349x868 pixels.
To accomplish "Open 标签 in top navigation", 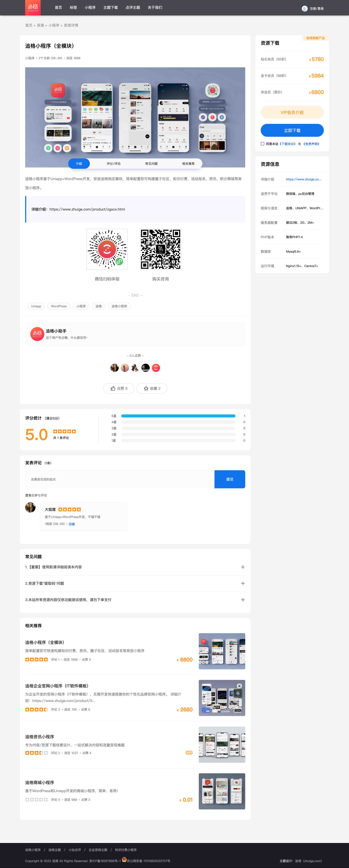I will 73,7.
